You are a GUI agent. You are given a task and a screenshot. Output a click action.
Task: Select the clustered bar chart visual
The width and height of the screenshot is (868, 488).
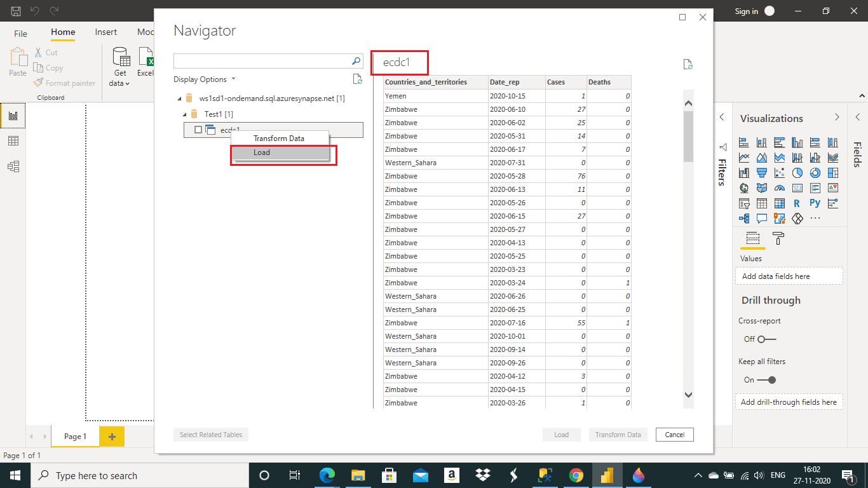780,142
